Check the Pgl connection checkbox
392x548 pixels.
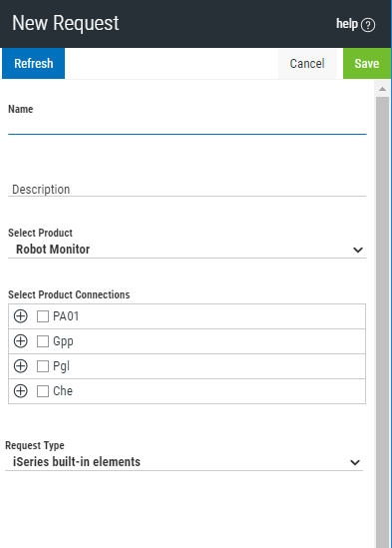click(43, 366)
